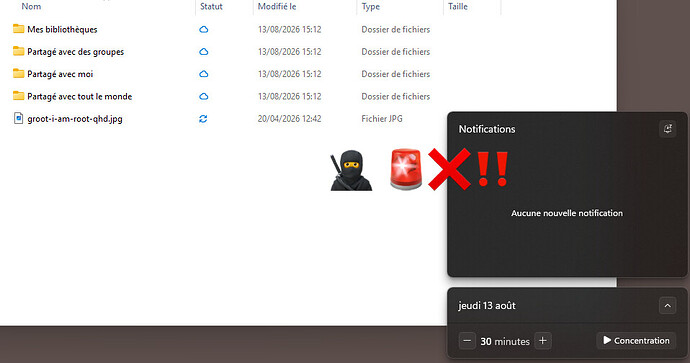This screenshot has width=690, height=363.
Task: Click the Partagé avec moi folder icon
Action: pos(18,73)
